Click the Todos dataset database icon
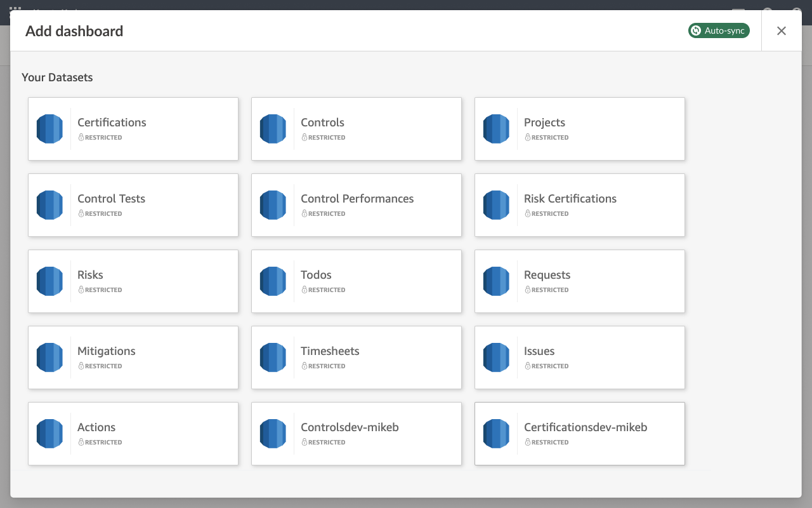 pos(273,281)
